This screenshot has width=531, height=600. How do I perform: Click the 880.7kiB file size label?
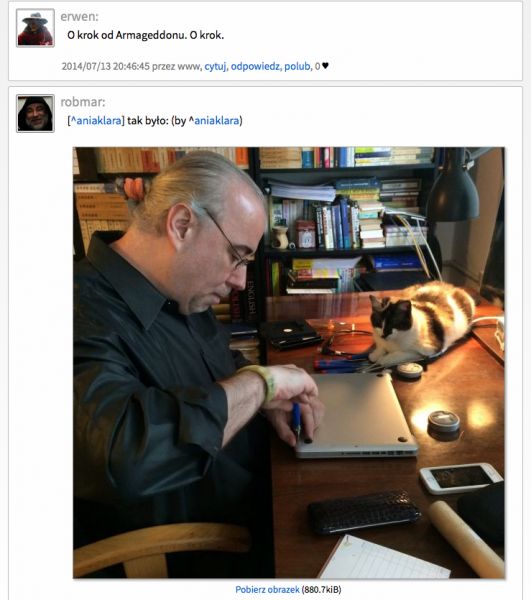coord(321,589)
